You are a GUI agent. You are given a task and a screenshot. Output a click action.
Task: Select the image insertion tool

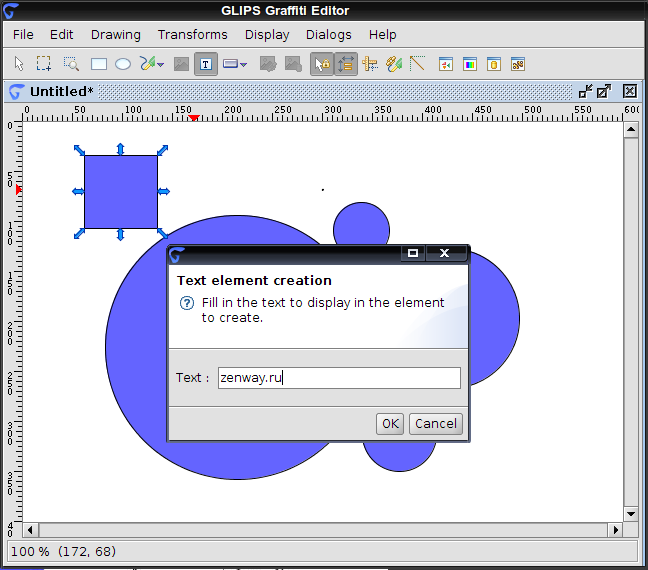[181, 64]
